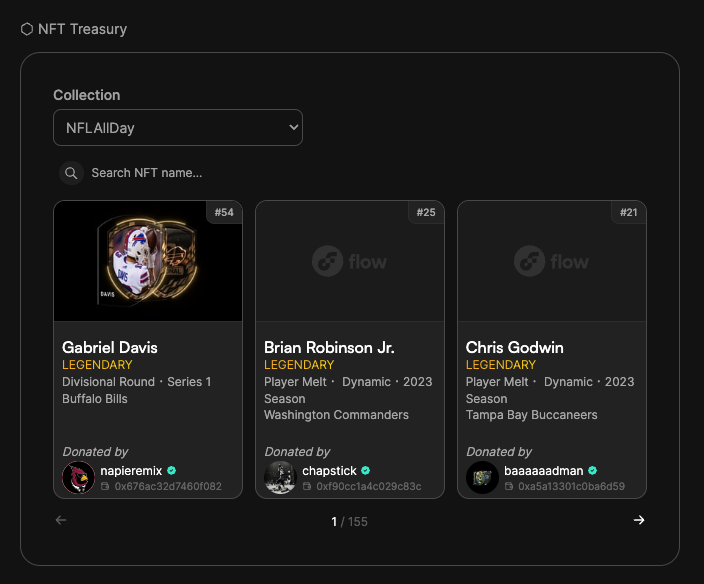704x584 pixels.
Task: Click chapstick avatar picture
Action: tap(281, 478)
